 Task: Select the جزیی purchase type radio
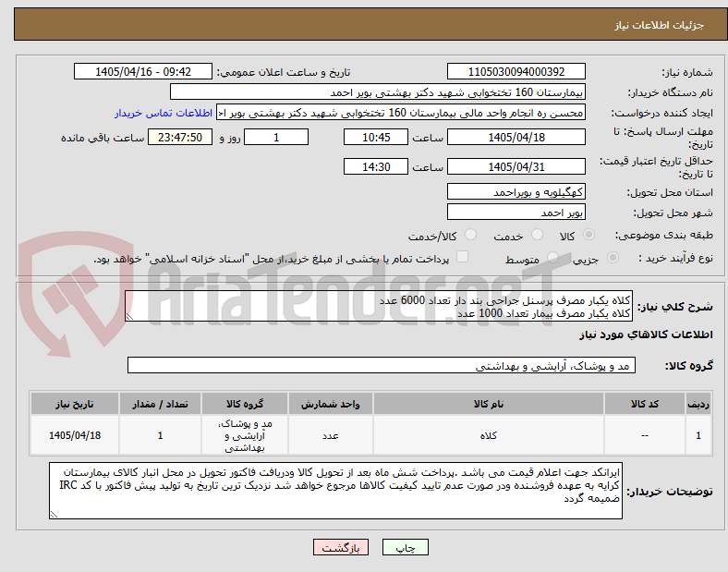613,257
